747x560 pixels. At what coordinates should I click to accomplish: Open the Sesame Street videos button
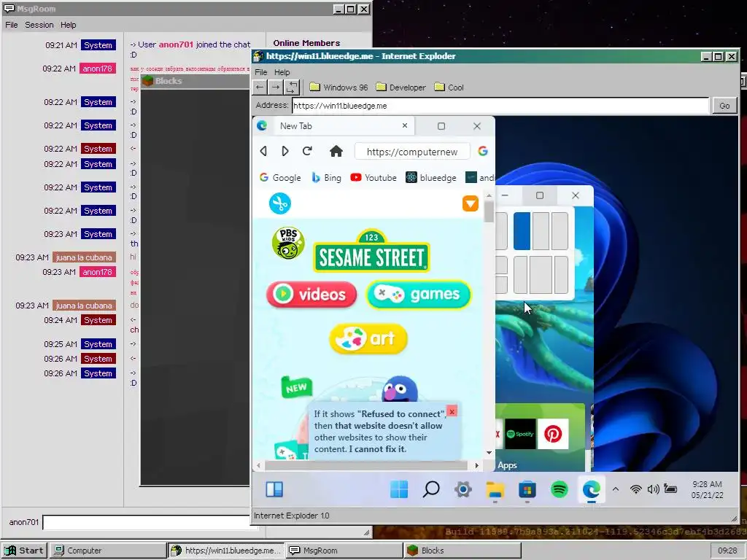pos(311,295)
